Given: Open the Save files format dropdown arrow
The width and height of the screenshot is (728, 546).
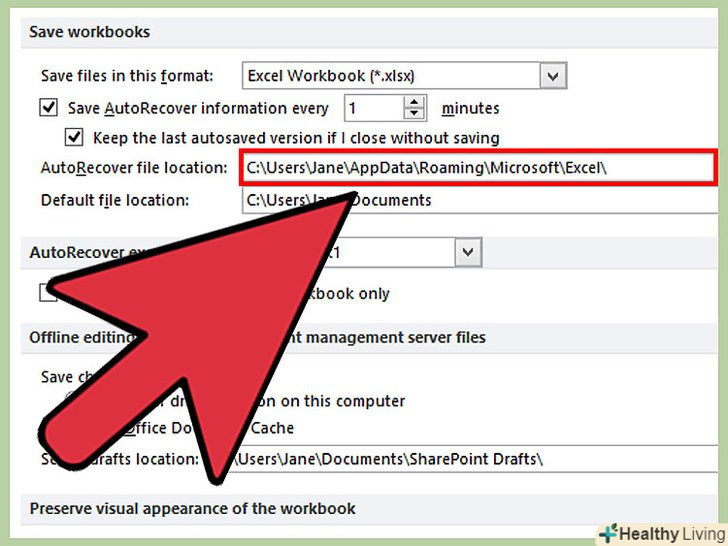Looking at the screenshot, I should [553, 76].
